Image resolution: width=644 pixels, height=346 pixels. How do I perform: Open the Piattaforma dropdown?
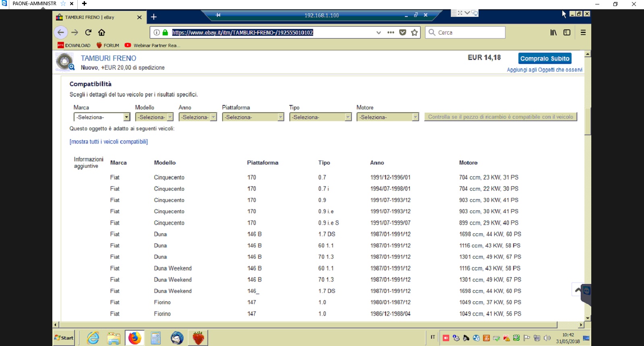click(253, 117)
